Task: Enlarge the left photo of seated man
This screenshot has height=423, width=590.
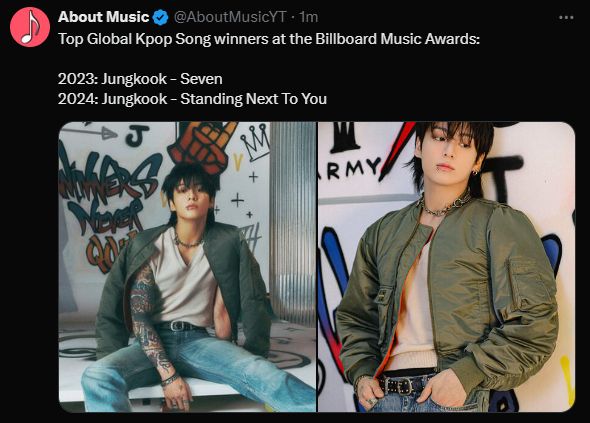Action: [187, 267]
